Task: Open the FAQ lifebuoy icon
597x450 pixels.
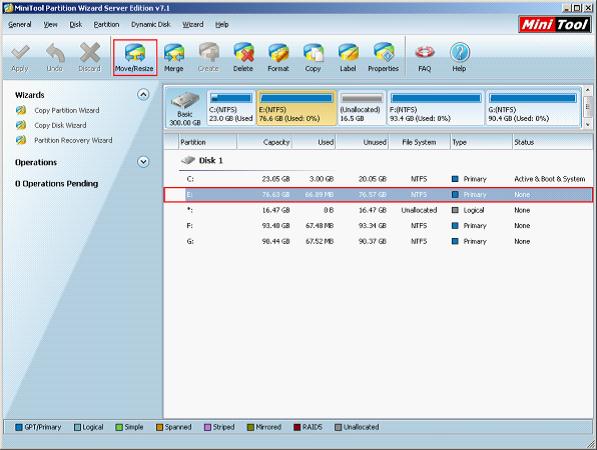Action: click(425, 52)
